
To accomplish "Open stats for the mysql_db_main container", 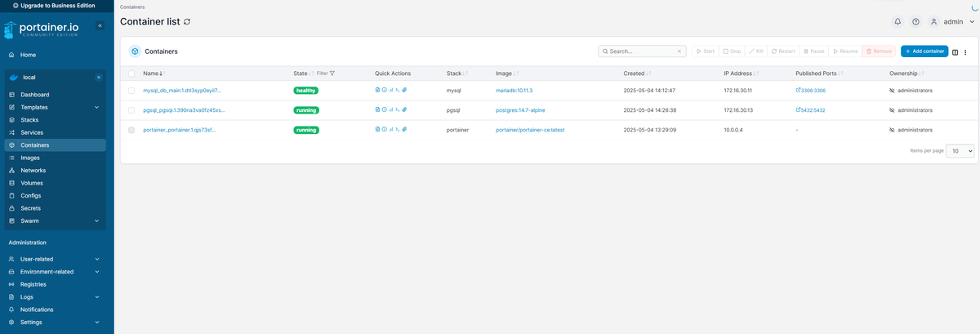I will pyautogui.click(x=391, y=90).
